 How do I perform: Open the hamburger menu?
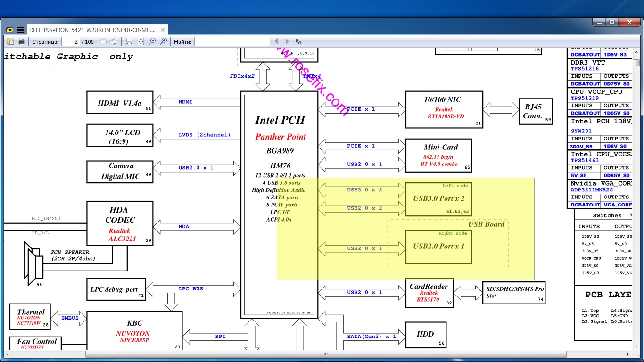(21, 30)
